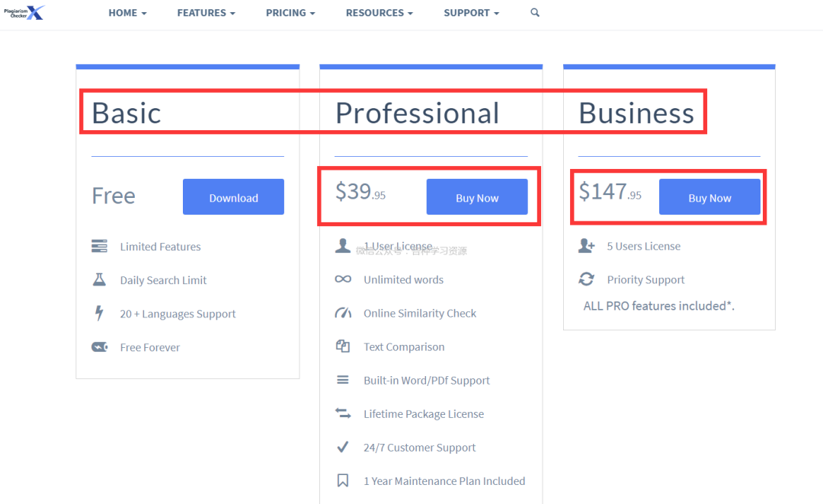Click 1 Year Maintenance Plan Included text

point(444,481)
